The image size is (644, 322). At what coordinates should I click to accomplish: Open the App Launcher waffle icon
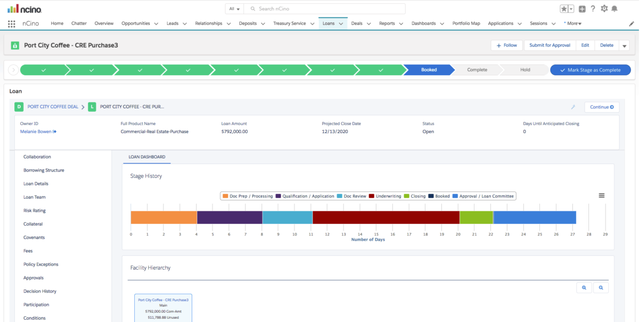(10, 23)
